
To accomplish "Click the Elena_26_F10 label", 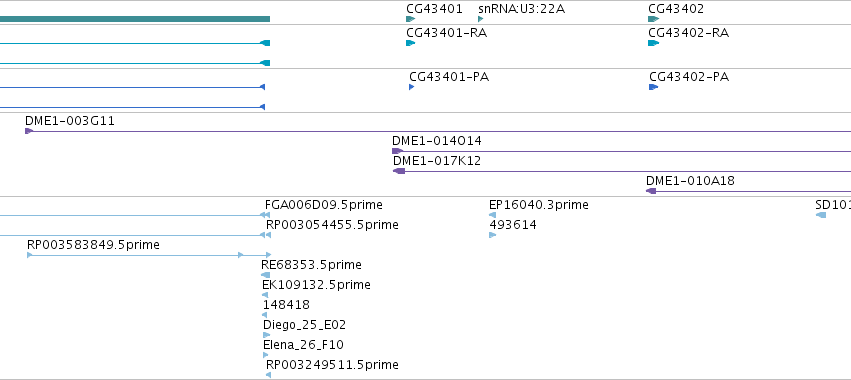I will point(303,345).
